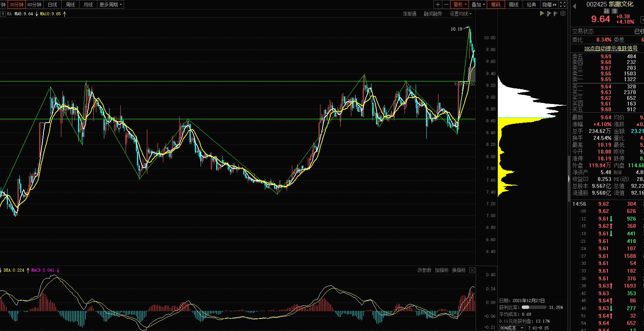Select the first flag chip mode icon
The width and height of the screenshot is (644, 331).
(x=549, y=14)
